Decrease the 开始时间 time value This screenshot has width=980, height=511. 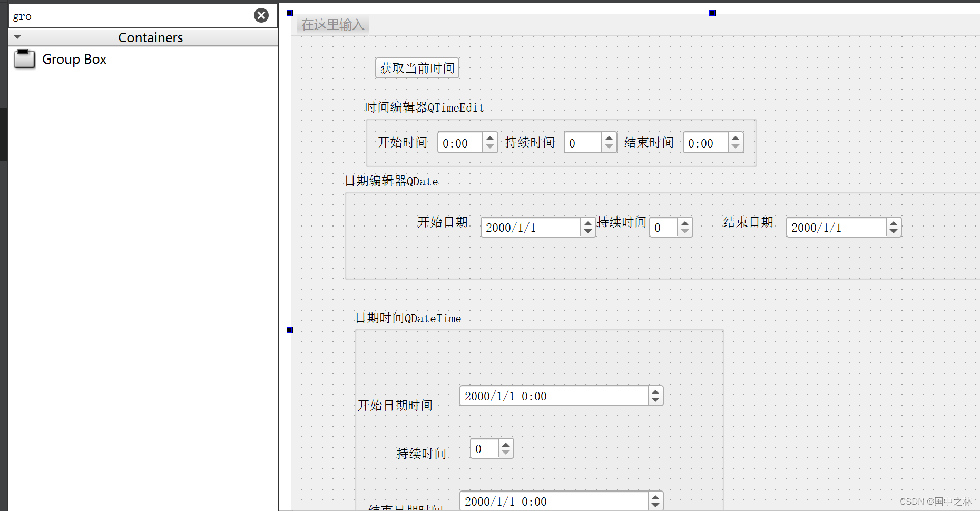(490, 148)
